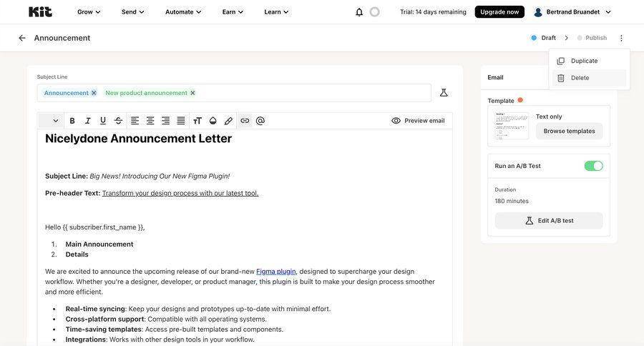This screenshot has width=644, height=346.
Task: Open the paragraph style dropdown in toolbar
Action: point(51,121)
